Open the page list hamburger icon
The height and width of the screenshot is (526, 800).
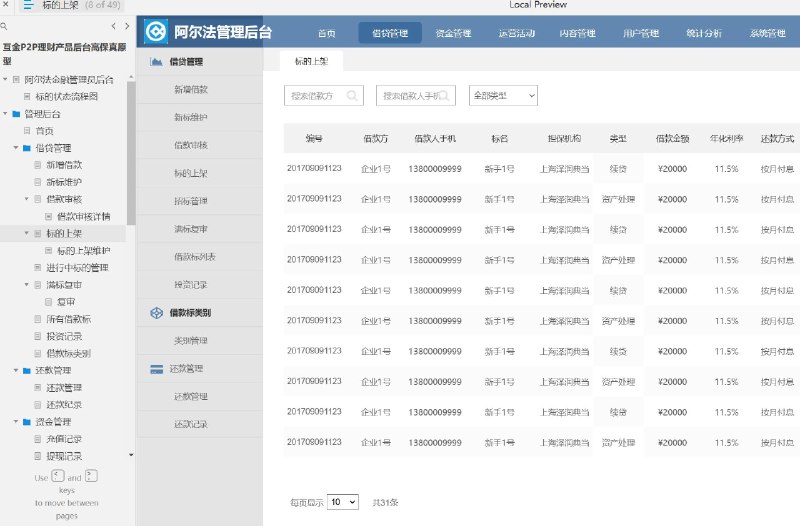tap(28, 5)
